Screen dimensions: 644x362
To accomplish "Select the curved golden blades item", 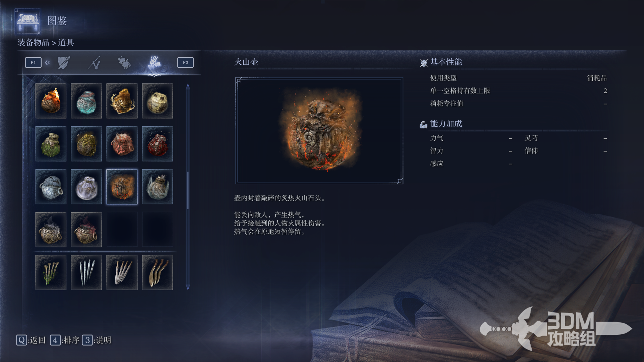I will click(157, 273).
